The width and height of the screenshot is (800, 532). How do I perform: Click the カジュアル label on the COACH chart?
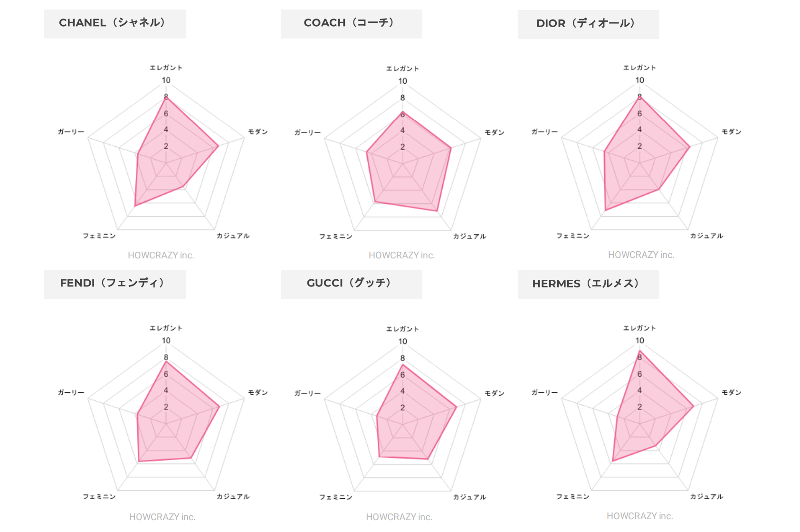coord(469,237)
